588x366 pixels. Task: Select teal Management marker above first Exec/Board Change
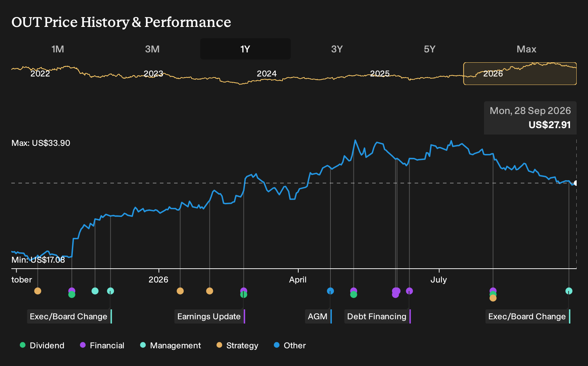110,291
